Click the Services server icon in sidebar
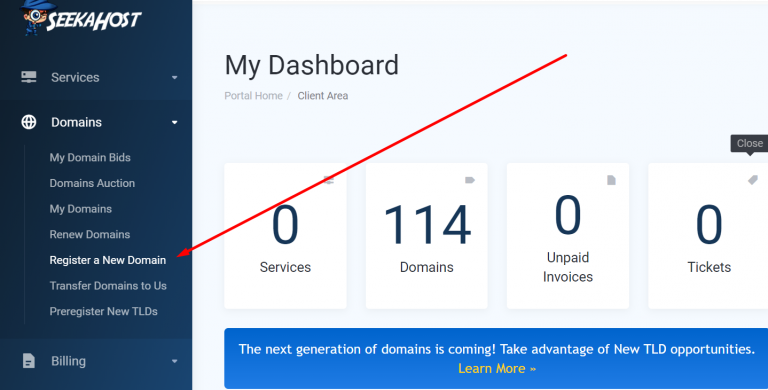Image resolution: width=768 pixels, height=390 pixels. [29, 77]
